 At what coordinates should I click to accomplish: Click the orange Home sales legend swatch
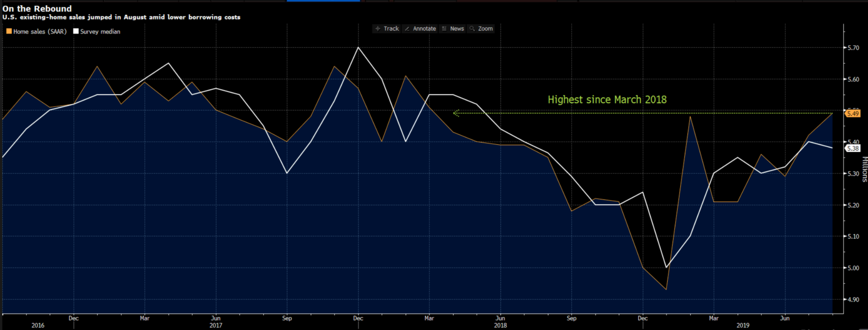9,32
